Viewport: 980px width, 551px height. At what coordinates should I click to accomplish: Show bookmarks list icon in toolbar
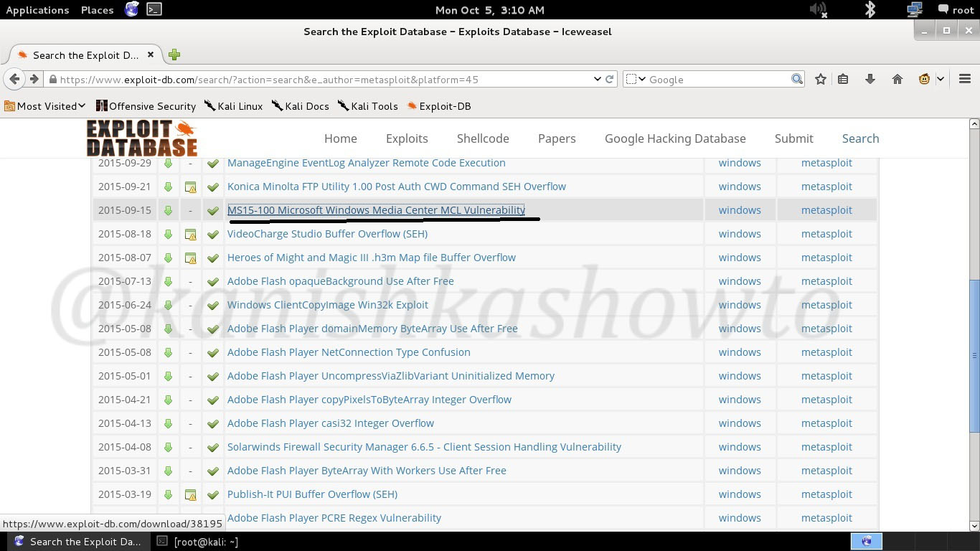click(x=844, y=79)
